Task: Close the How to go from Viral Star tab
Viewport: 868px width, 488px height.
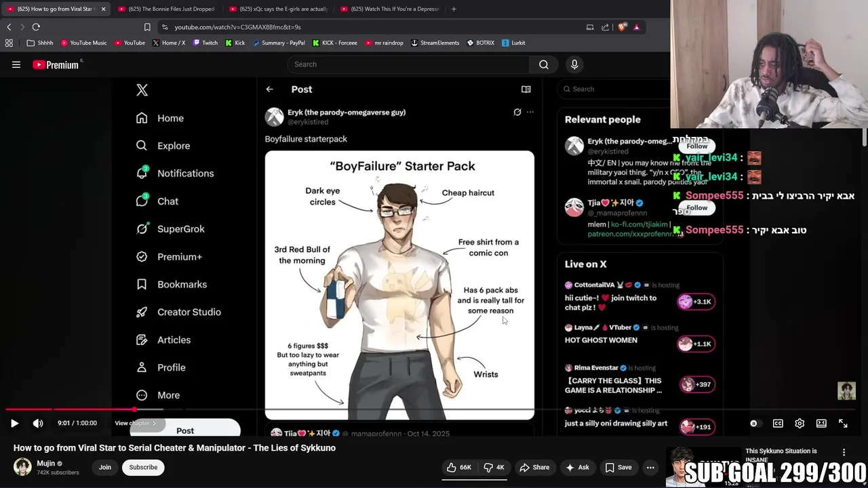Action: coord(103,9)
